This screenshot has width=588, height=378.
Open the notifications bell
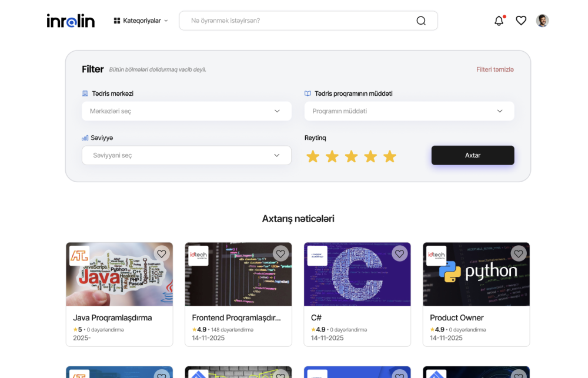click(x=499, y=21)
